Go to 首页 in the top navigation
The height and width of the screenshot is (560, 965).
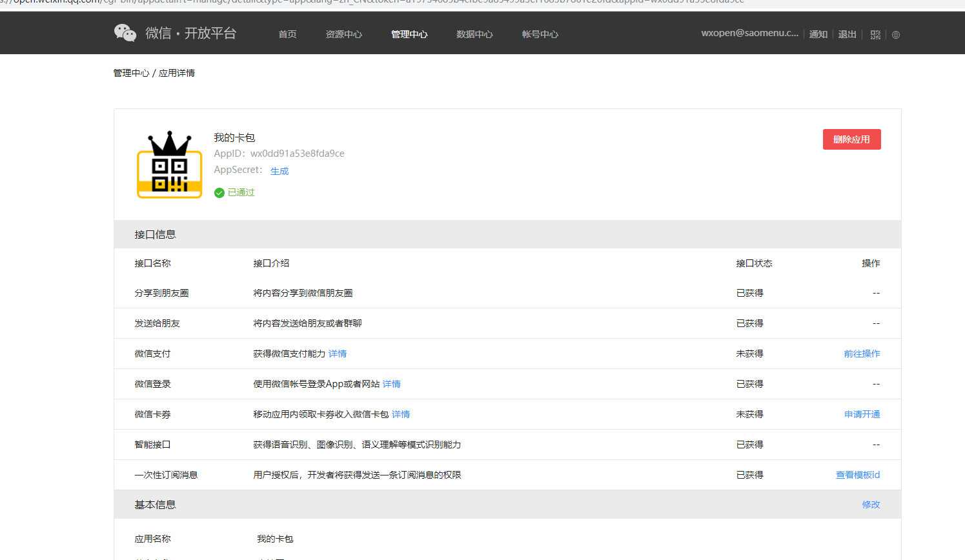click(287, 34)
